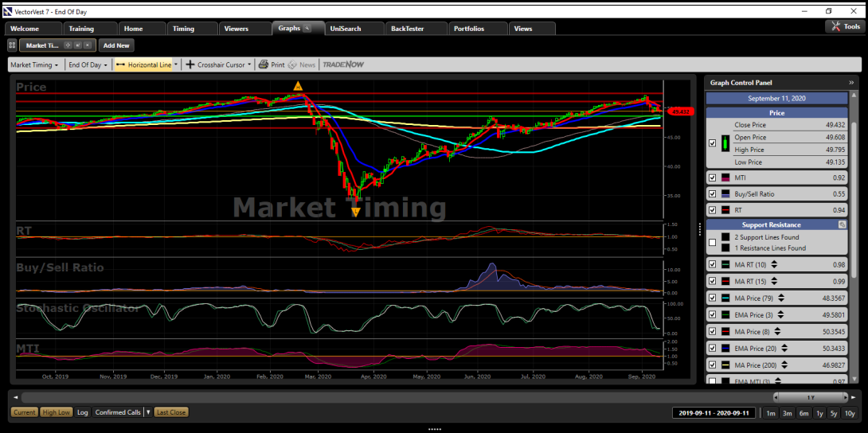Close the Market Ti... graph tab

pos(87,45)
